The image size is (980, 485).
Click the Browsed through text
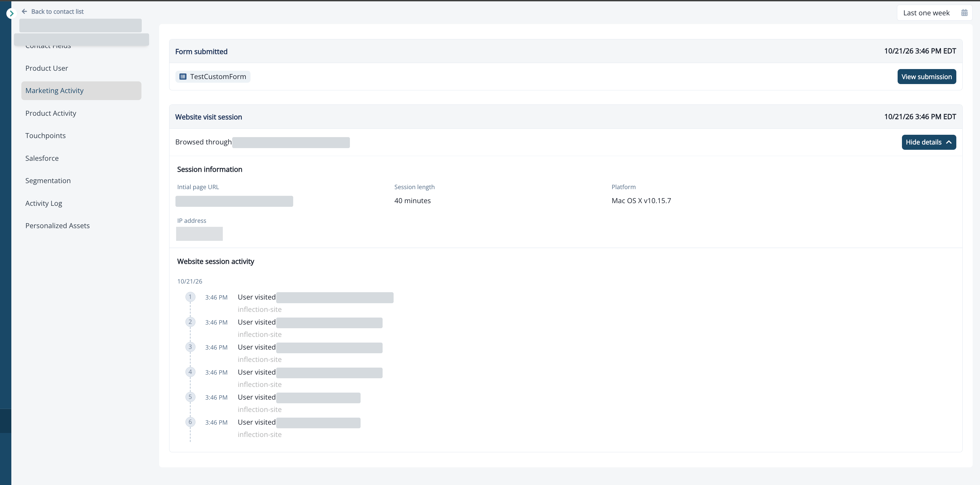click(x=203, y=142)
